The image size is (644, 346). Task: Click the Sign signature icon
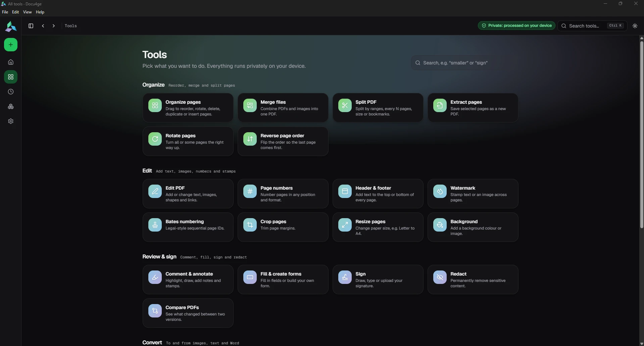coord(345,277)
